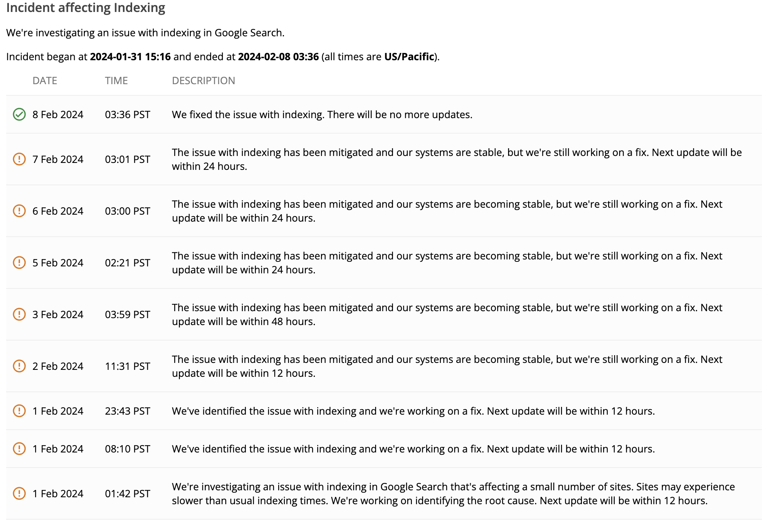Click the 02:21 PST time cell
This screenshot has height=532, width=782.
(127, 263)
